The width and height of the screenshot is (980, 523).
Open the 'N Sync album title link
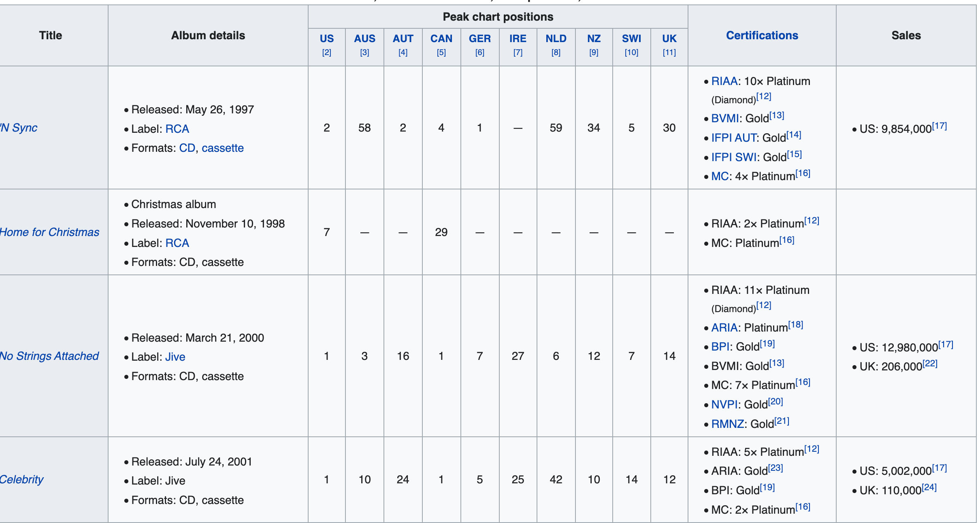[x=19, y=128]
